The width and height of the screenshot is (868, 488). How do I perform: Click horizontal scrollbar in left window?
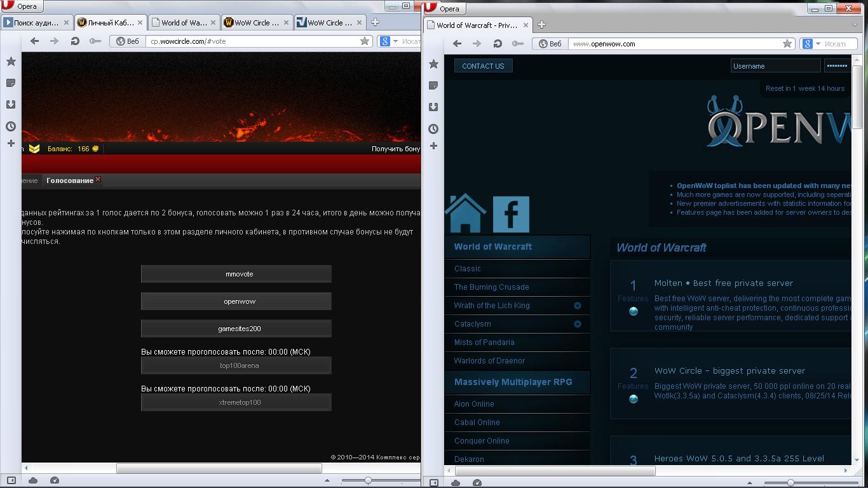219,468
